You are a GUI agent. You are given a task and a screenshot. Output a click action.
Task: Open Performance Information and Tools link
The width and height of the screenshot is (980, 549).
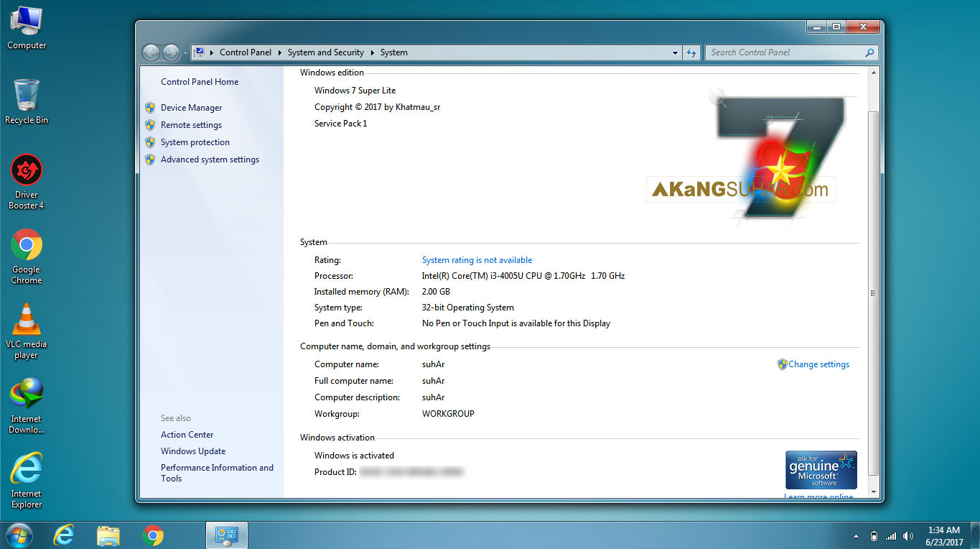(x=217, y=473)
